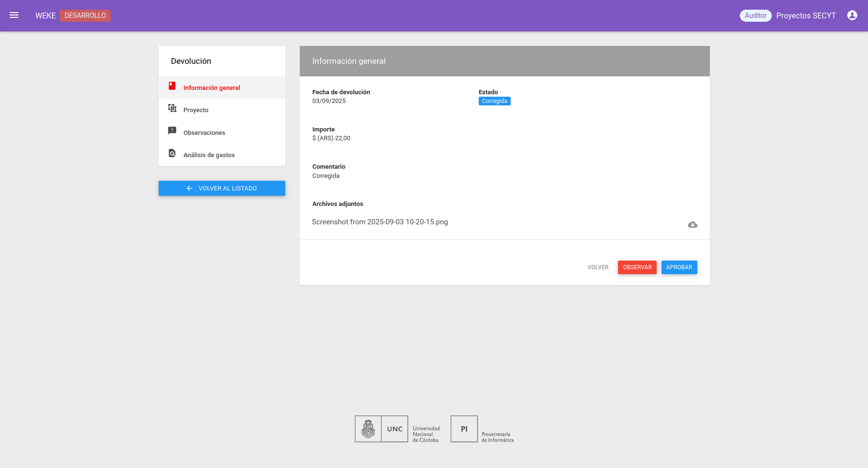Viewport: 868px width, 468px height.
Task: Click the red Información general icon
Action: (x=172, y=86)
